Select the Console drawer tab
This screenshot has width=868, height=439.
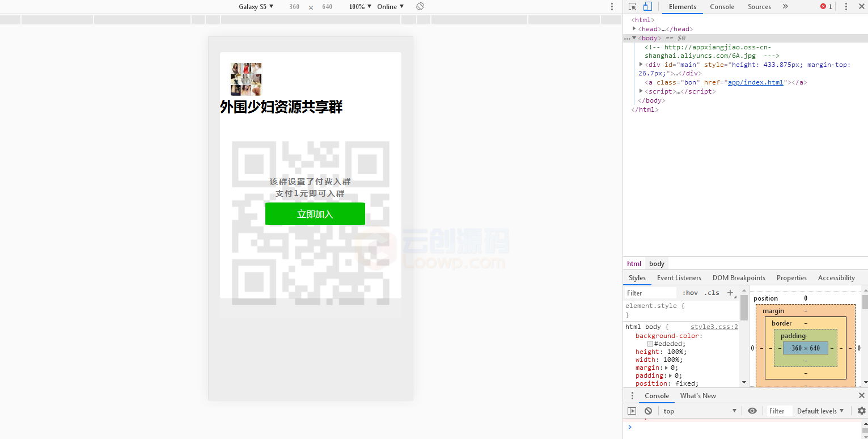(x=657, y=396)
